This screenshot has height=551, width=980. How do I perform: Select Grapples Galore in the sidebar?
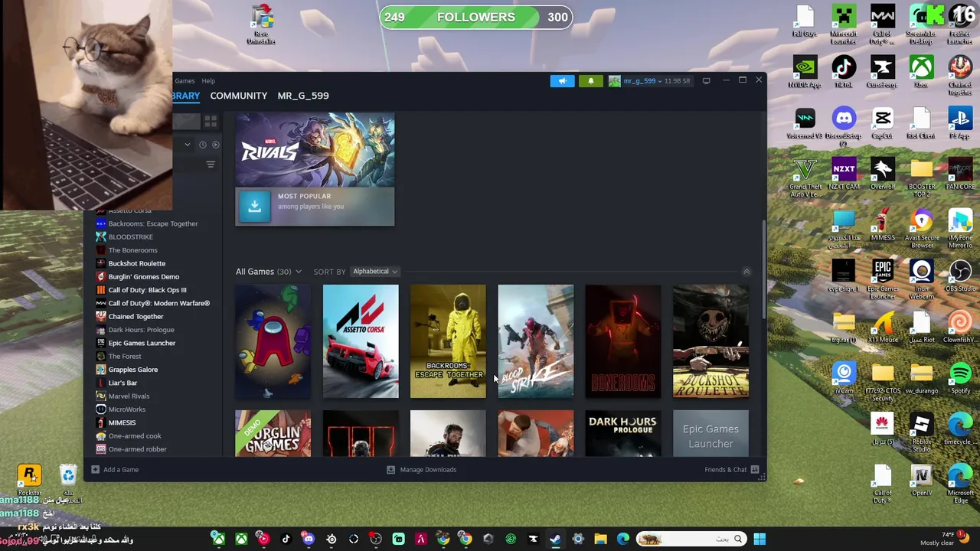click(x=132, y=370)
